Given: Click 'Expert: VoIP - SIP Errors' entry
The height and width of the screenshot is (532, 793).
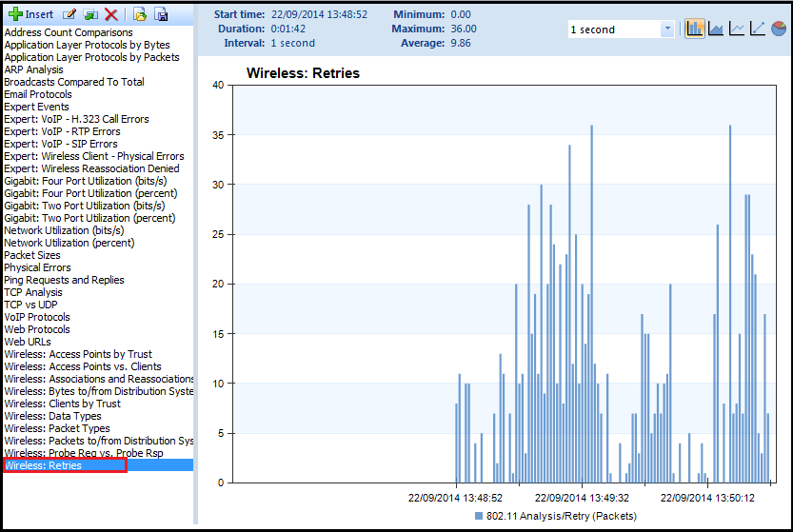Looking at the screenshot, I should [61, 144].
